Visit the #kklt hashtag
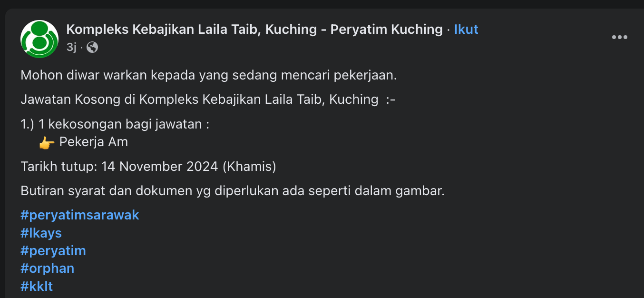Image resolution: width=644 pixels, height=298 pixels. point(37,286)
